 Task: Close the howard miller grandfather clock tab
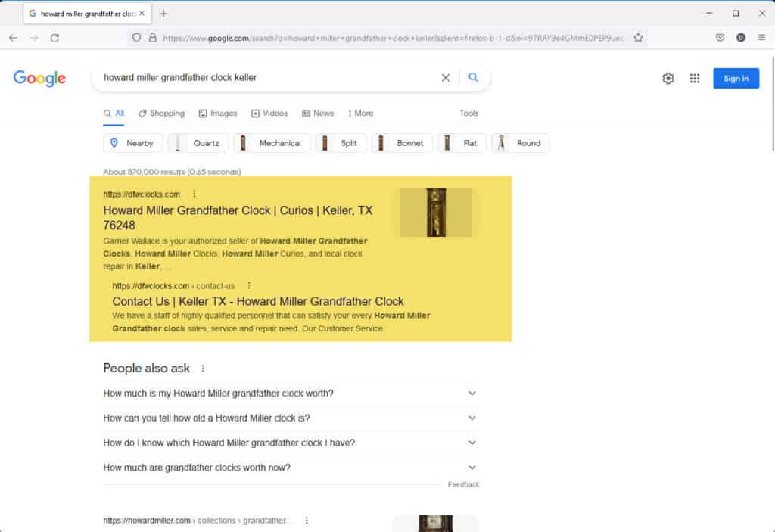point(142,14)
